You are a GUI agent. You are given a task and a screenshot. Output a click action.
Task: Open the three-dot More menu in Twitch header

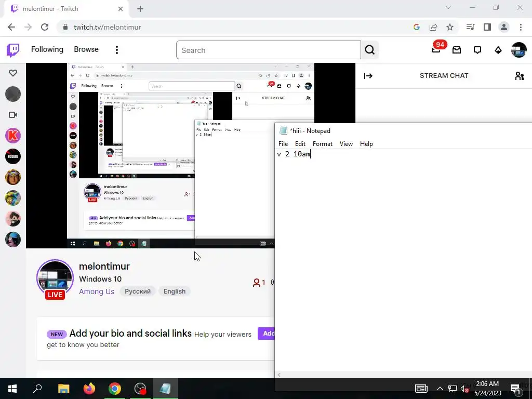click(x=117, y=50)
